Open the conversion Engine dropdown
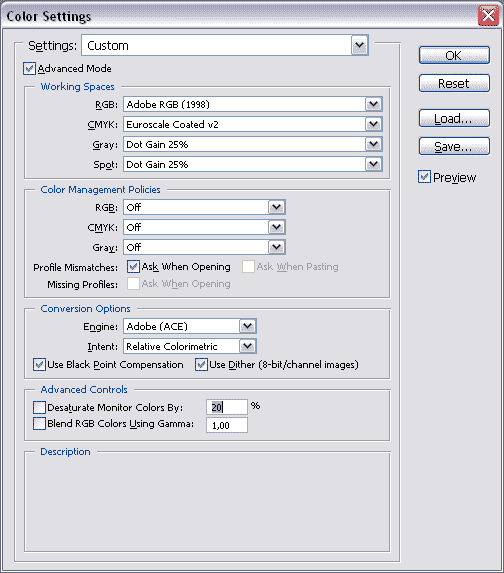The image size is (504, 573). [x=190, y=326]
